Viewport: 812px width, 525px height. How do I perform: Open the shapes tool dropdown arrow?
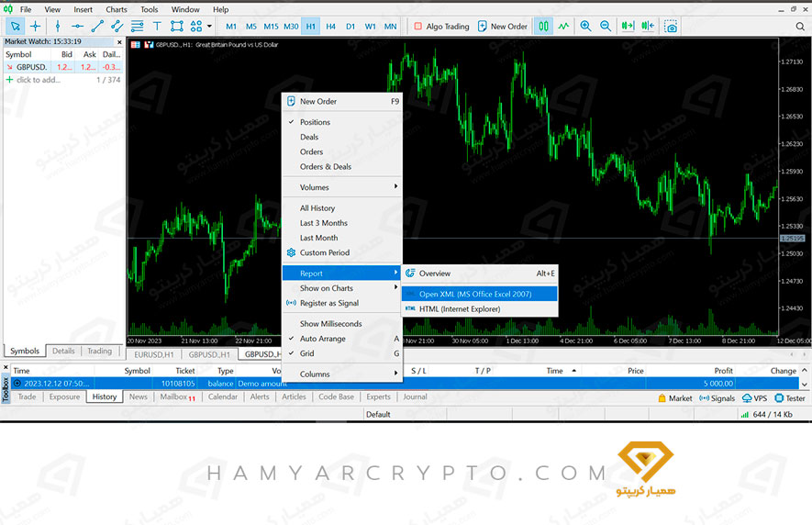click(209, 27)
